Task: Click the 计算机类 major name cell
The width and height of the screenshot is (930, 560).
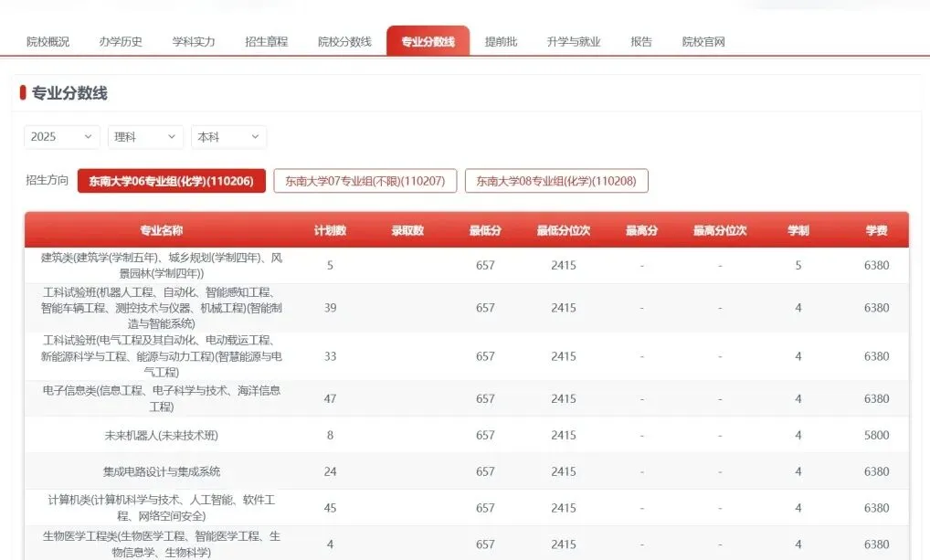Action: click(x=162, y=508)
